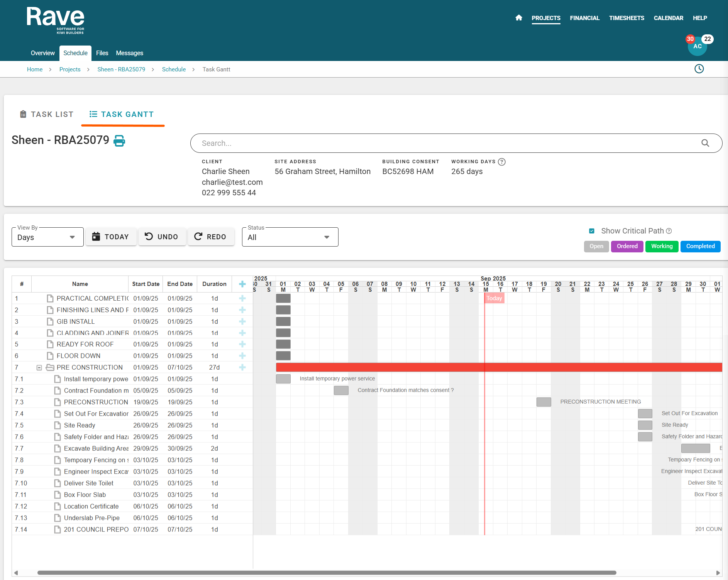Click the red PRE CONSTRUCTION Gantt bar
The height and width of the screenshot is (580, 728).
click(499, 367)
